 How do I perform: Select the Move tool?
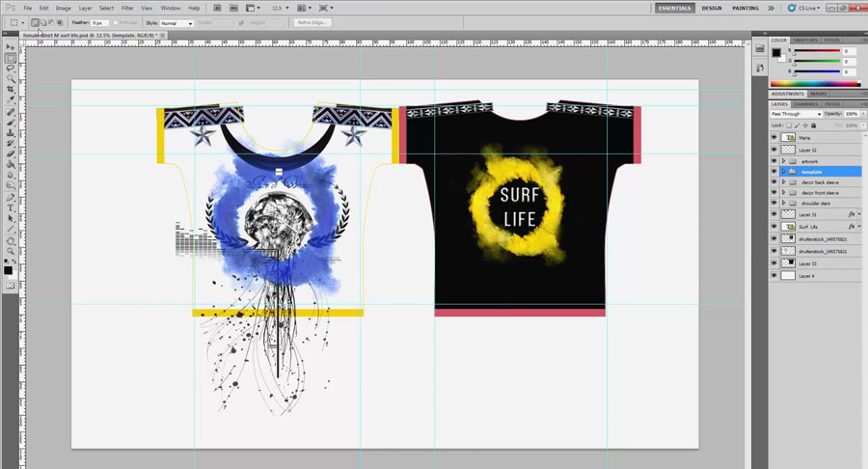pyautogui.click(x=11, y=47)
